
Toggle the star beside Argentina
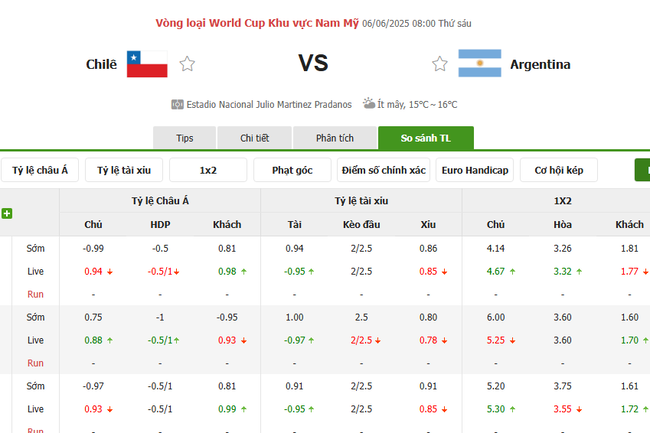(x=440, y=64)
